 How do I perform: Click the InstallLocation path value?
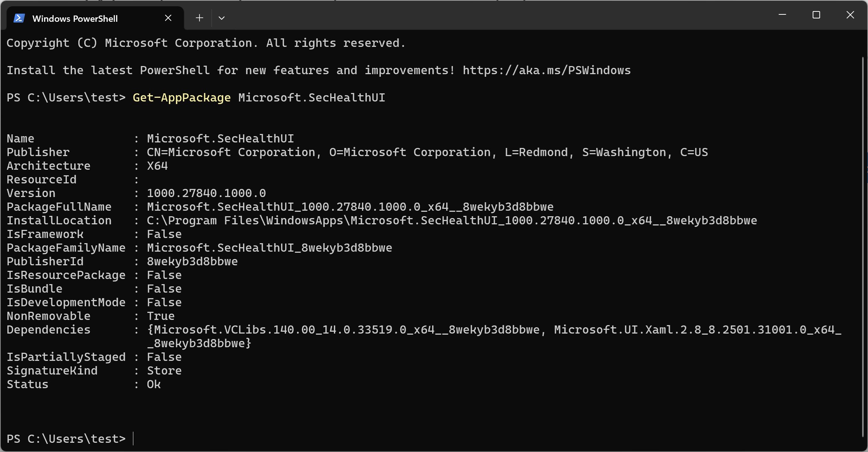click(x=452, y=220)
